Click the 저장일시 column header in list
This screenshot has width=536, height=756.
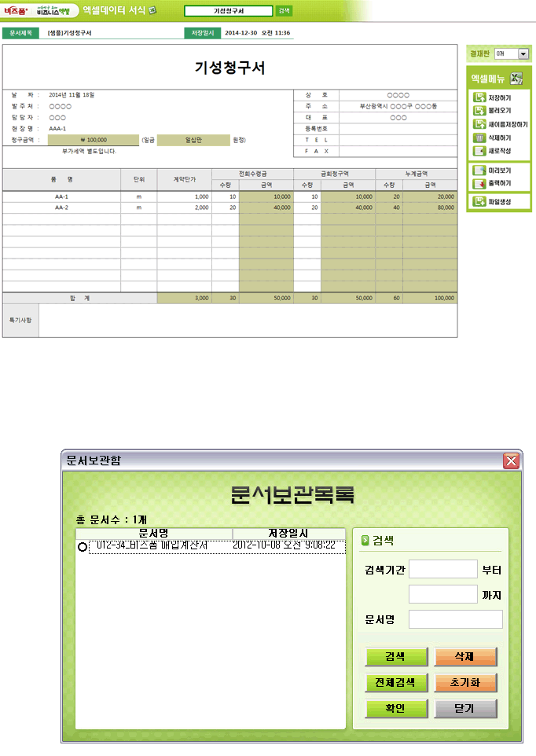tap(288, 534)
